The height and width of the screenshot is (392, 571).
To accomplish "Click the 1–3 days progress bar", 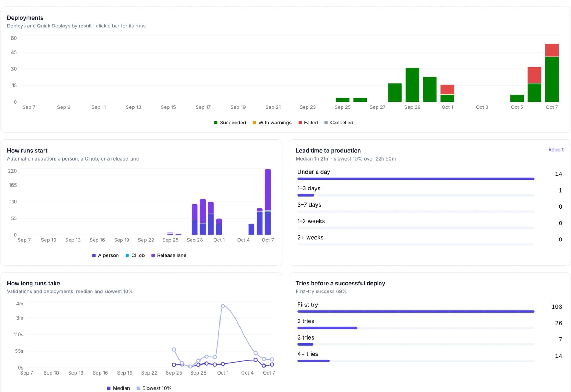I will 416,195.
